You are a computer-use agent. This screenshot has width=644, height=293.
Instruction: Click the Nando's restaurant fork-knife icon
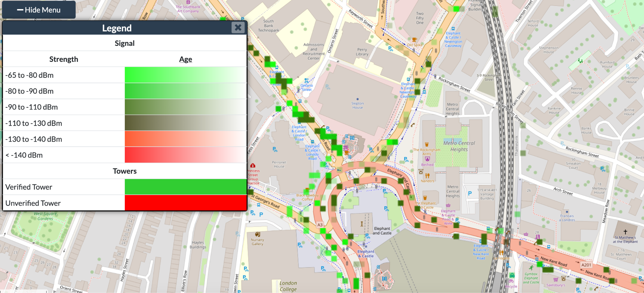(427, 176)
